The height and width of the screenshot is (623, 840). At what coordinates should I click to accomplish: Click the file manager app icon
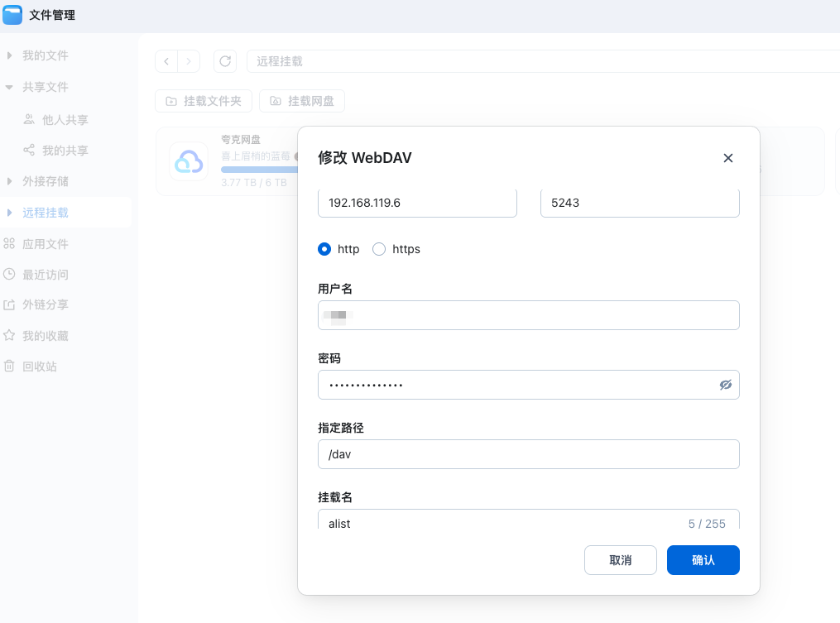coord(12,15)
